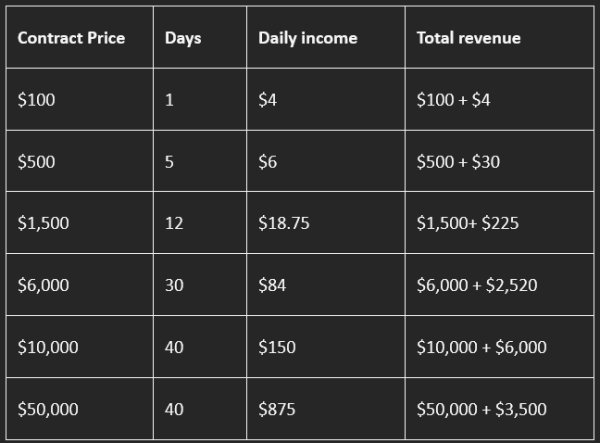600x443 pixels.
Task: Select the $1,500 contract price cell
Action: 43,223
